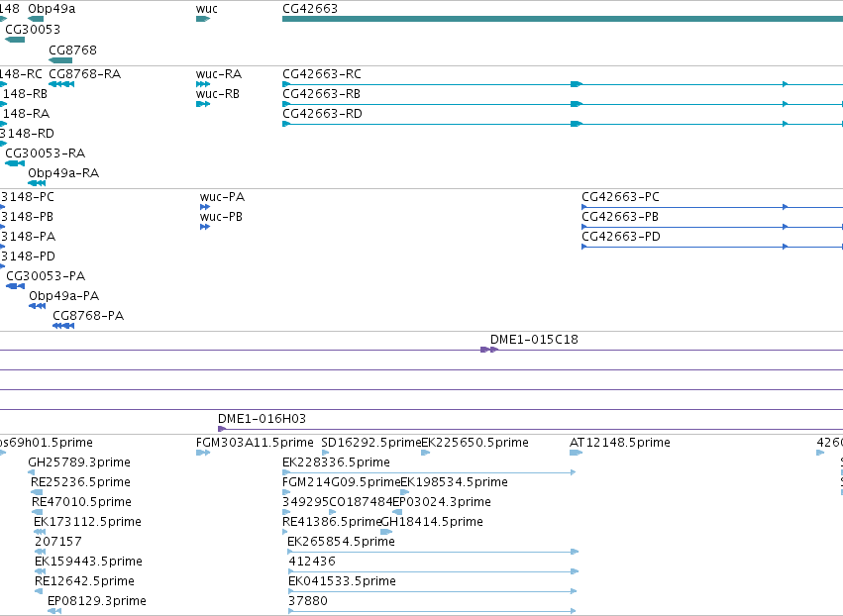Click the CG8768-RA transcript
Viewport: 843px width, 616px height.
[x=61, y=84]
